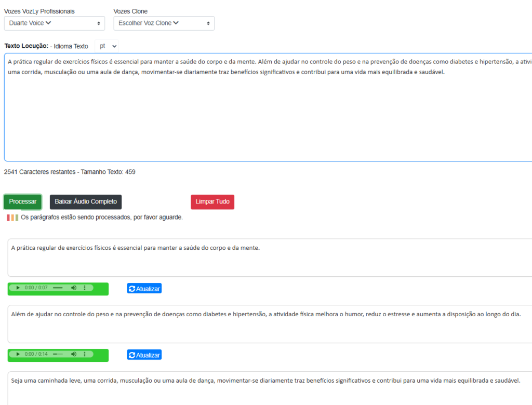Click the 'Texto Locução:' label
532x405 pixels.
[26, 46]
